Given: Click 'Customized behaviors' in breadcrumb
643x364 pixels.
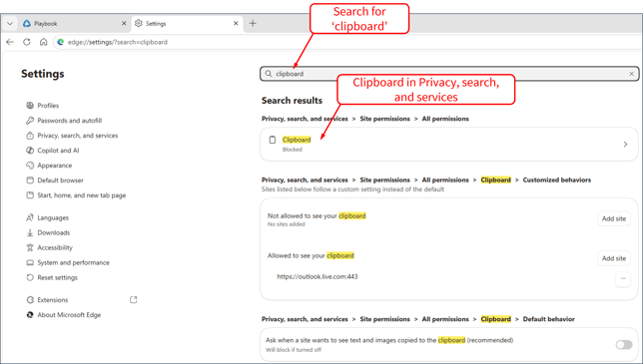Looking at the screenshot, I should tap(557, 180).
